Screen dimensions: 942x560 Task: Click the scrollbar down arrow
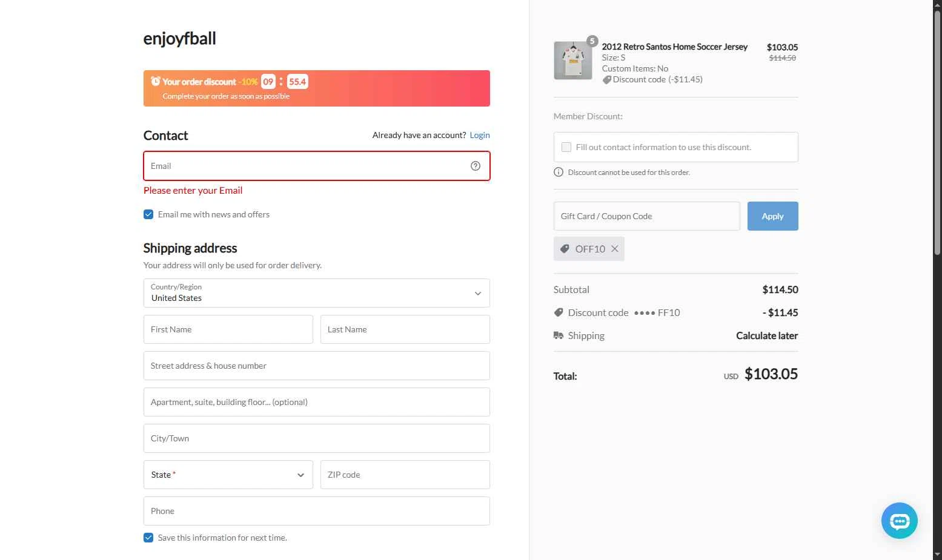pos(937,554)
